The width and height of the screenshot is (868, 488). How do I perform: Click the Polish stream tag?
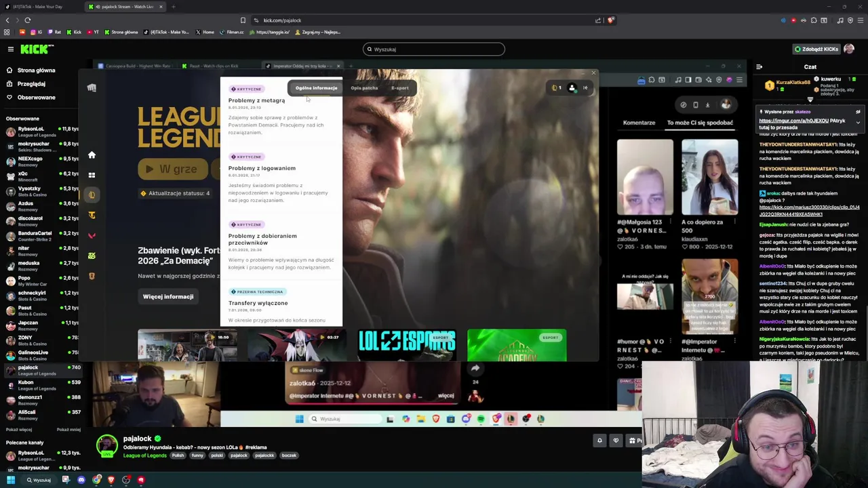[178, 455]
